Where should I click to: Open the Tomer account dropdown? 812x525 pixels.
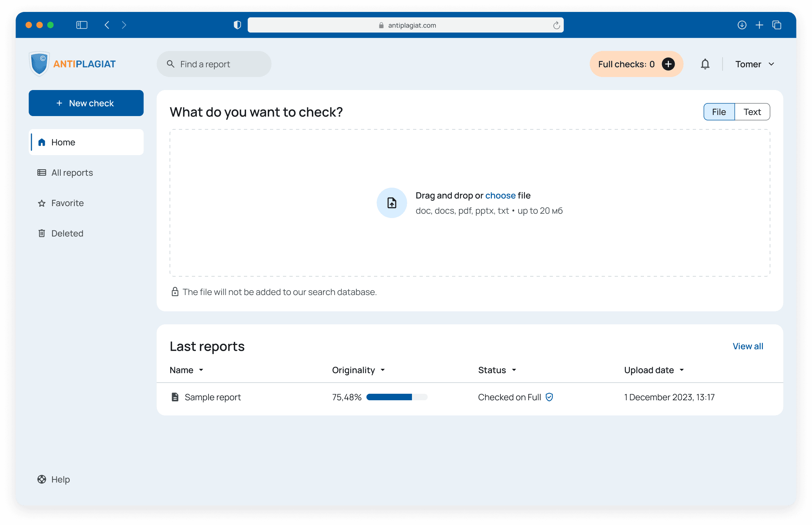pyautogui.click(x=755, y=64)
